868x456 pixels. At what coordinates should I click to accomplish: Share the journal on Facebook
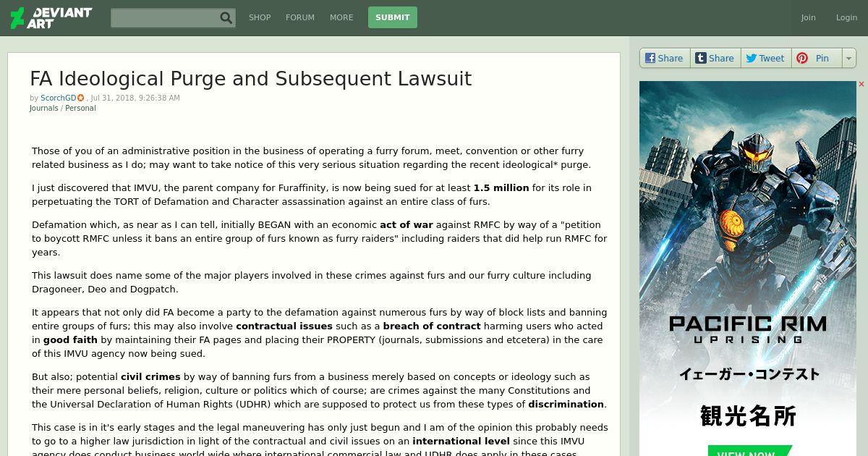click(665, 58)
